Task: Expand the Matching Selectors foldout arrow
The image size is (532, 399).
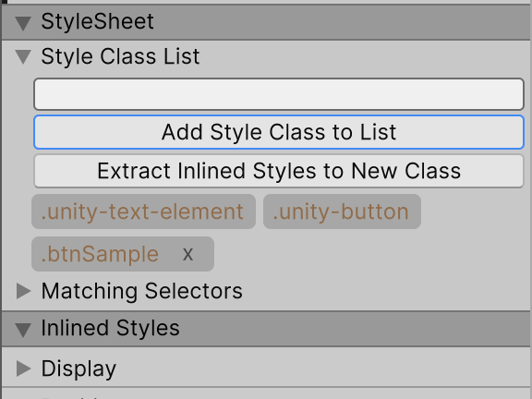Action: [x=23, y=291]
